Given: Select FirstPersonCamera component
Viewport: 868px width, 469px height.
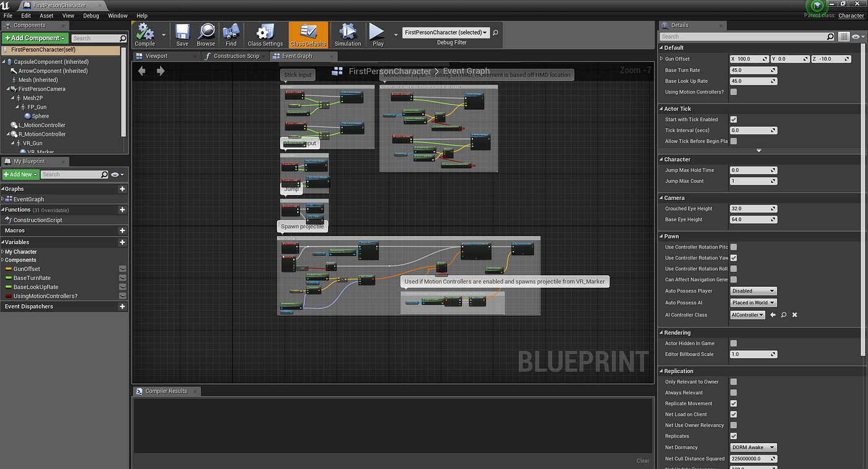Looking at the screenshot, I should tap(42, 89).
